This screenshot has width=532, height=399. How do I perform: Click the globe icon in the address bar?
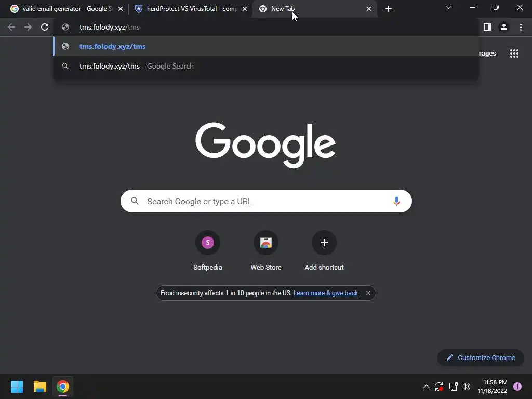pos(65,27)
